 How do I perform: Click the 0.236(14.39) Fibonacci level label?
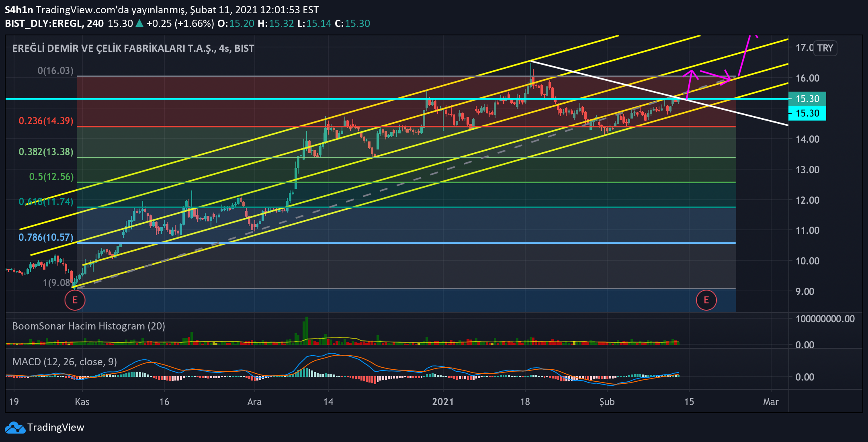click(x=46, y=121)
